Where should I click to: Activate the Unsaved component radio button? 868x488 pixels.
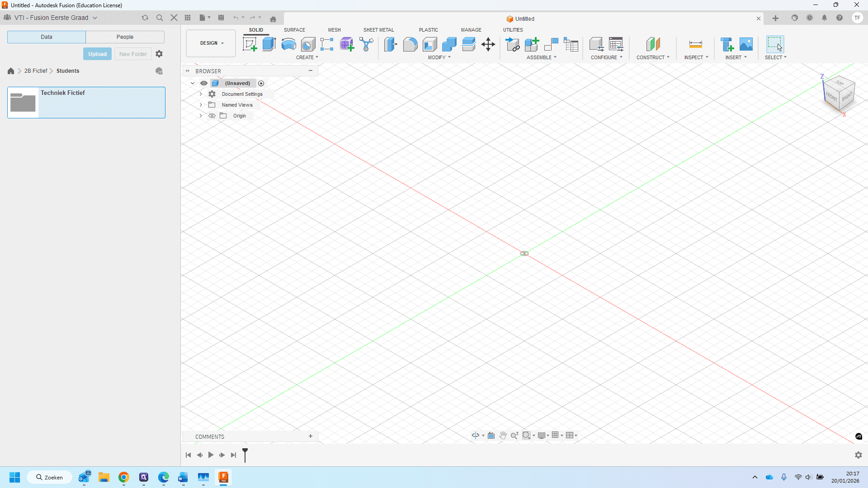pos(261,83)
